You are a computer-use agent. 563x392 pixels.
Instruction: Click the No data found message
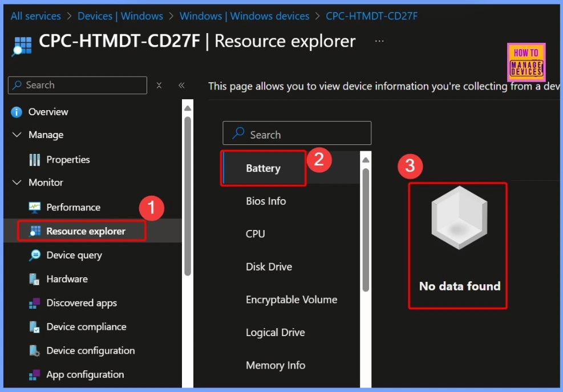coord(460,286)
